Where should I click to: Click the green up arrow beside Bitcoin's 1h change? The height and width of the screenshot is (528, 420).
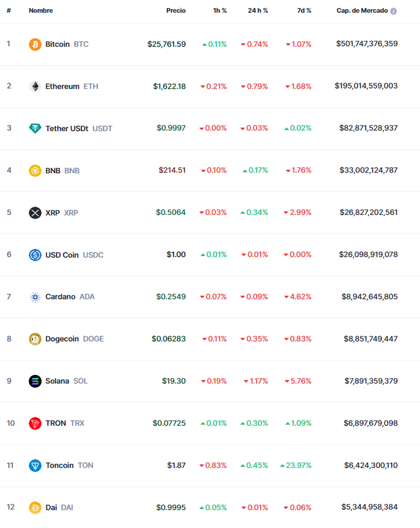click(204, 44)
